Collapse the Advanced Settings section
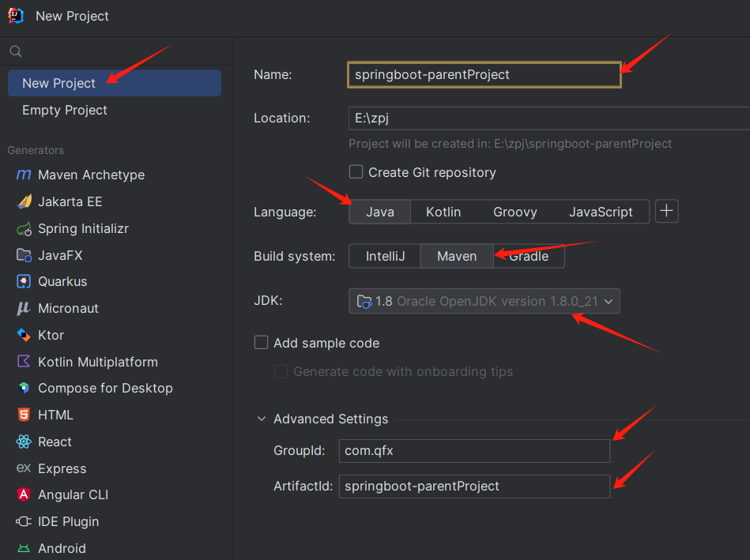750x560 pixels. coord(262,419)
